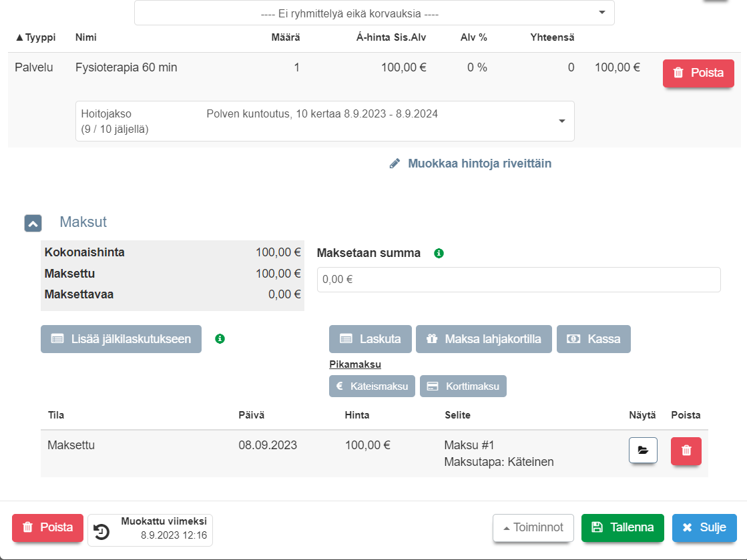Open the Muokattu viimeksi history icon

tap(101, 531)
